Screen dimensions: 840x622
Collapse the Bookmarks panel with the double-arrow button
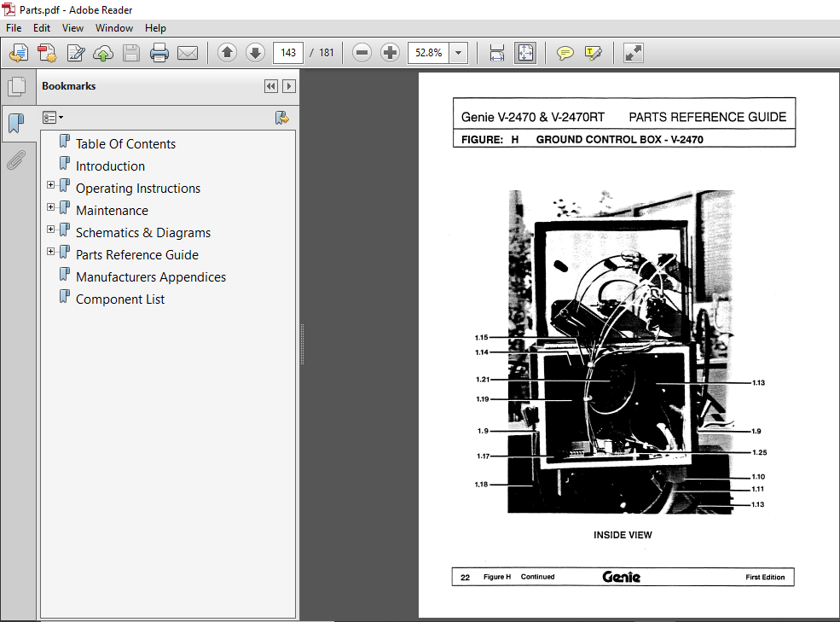point(271,86)
